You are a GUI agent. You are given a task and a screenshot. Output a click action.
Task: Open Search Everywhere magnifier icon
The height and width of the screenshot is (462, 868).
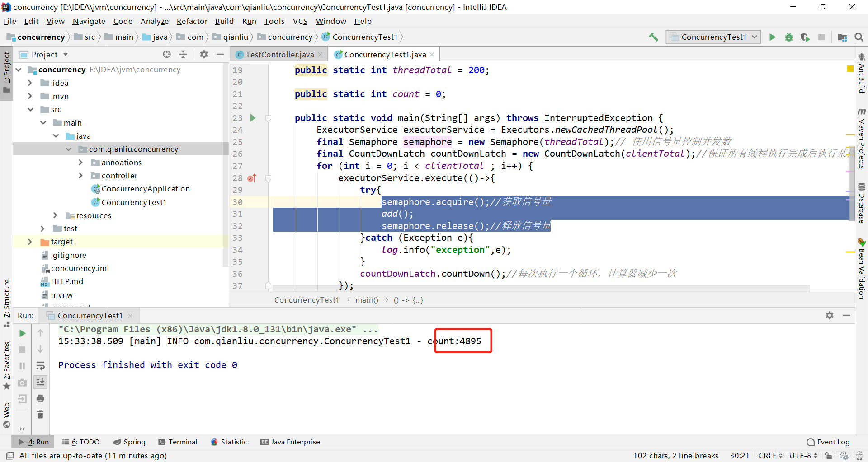tap(859, 37)
